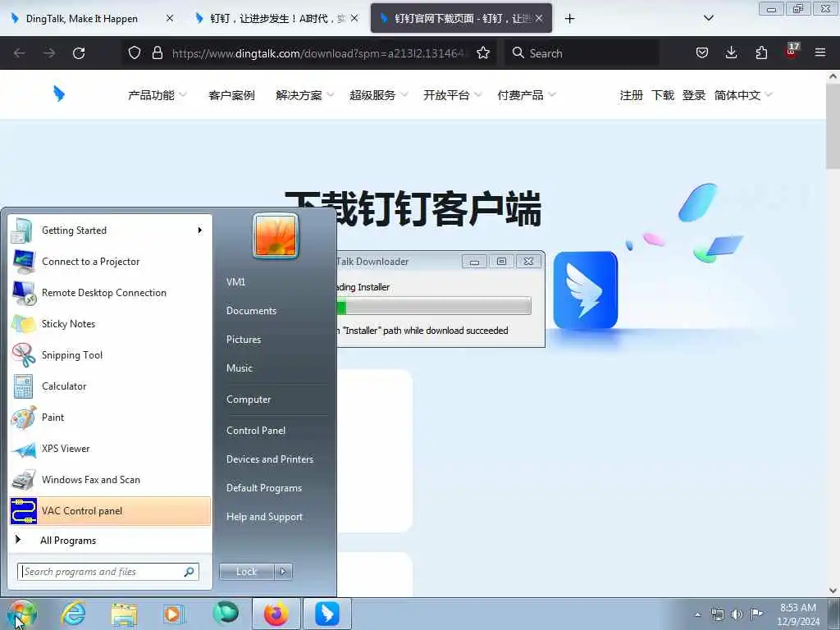Expand 开放平台 navigation dropdown

pyautogui.click(x=453, y=95)
